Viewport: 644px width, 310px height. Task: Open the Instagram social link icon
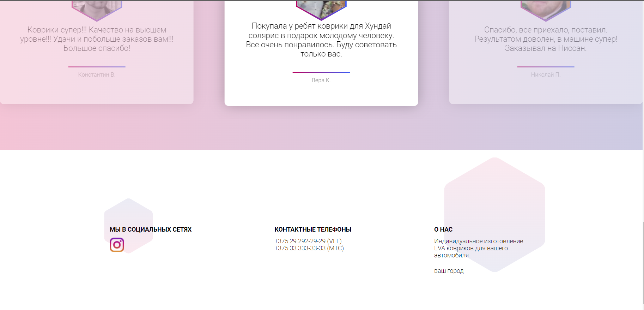[x=117, y=245]
